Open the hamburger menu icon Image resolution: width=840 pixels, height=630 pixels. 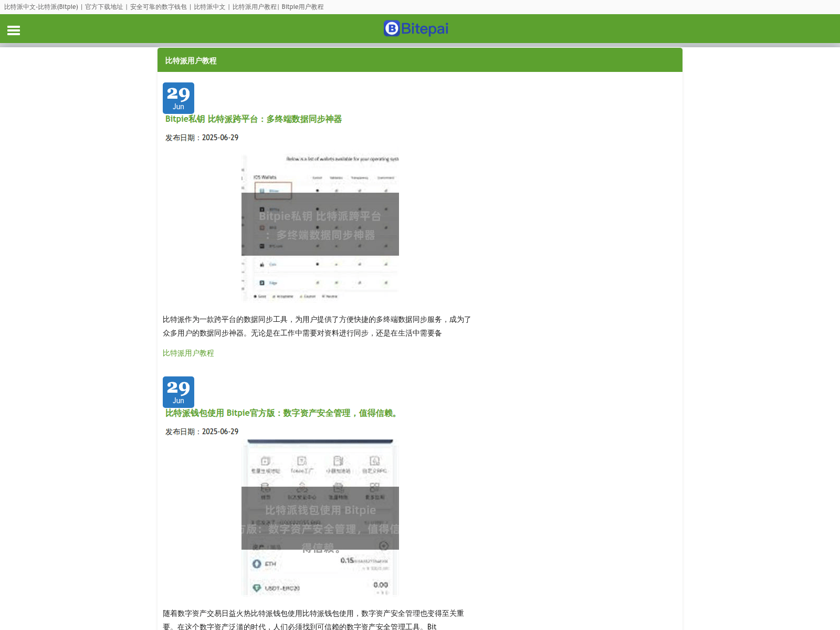tap(14, 30)
